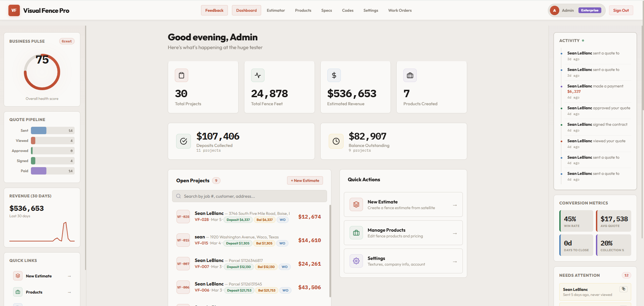
Task: Open the Estimator page from the top navigation
Action: (276, 10)
